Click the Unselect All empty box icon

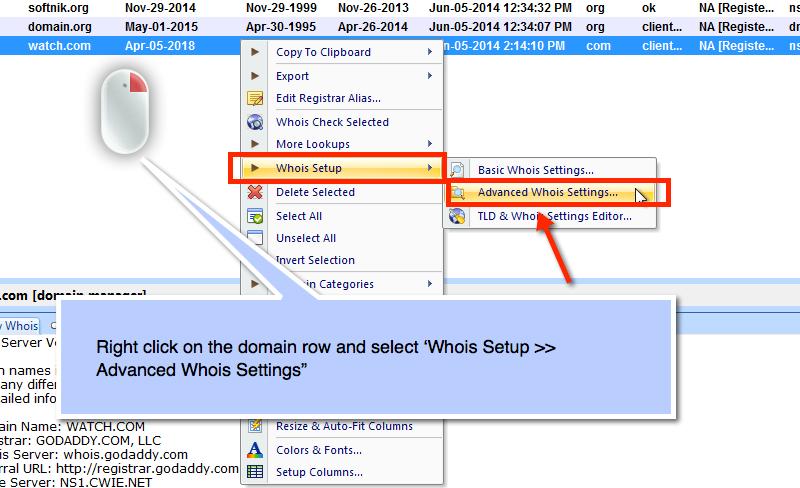255,238
